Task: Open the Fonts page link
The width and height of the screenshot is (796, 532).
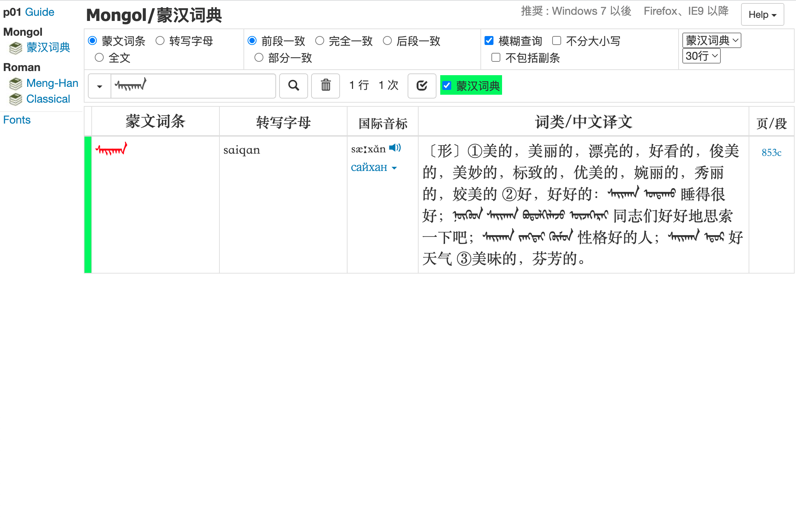Action: tap(16, 119)
